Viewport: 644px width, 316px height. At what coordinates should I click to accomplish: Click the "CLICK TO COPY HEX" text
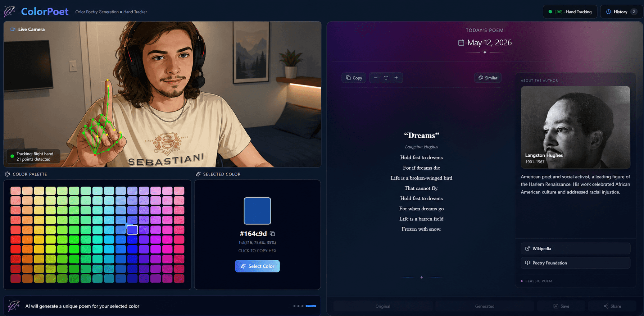click(x=257, y=251)
